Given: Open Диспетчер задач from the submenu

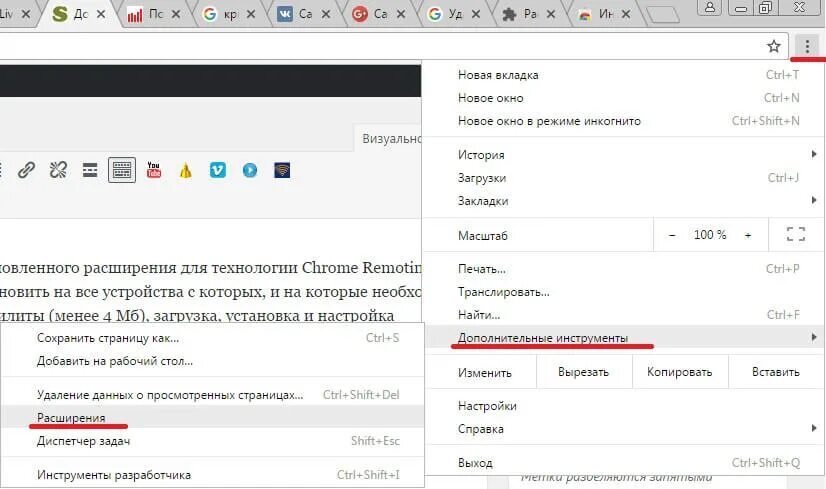Looking at the screenshot, I should (212, 441).
